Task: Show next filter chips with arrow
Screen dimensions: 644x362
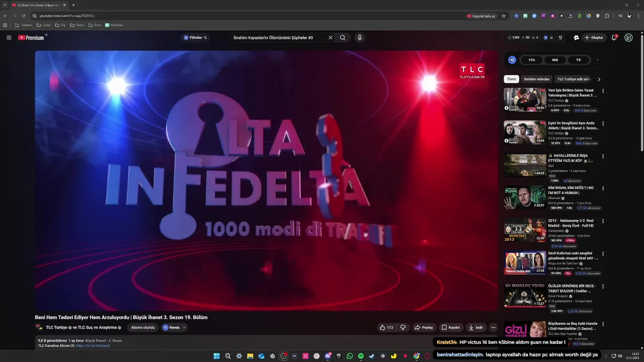Action: 599,79
